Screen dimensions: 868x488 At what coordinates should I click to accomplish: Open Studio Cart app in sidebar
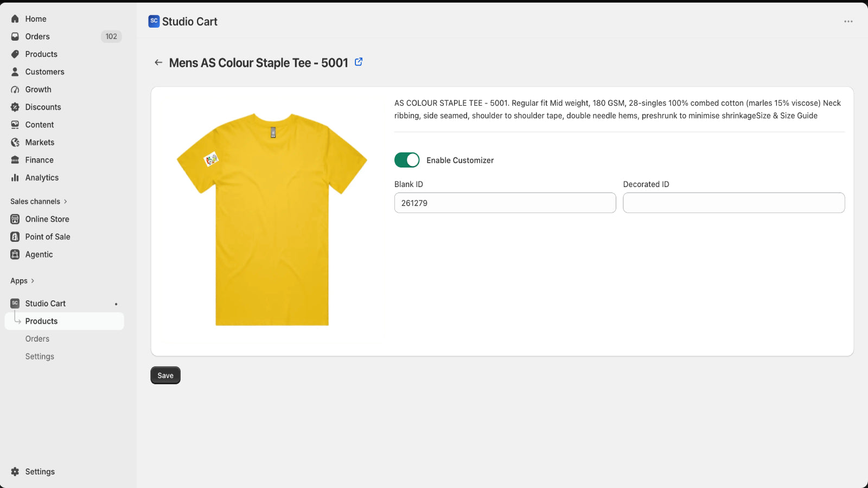coord(45,303)
